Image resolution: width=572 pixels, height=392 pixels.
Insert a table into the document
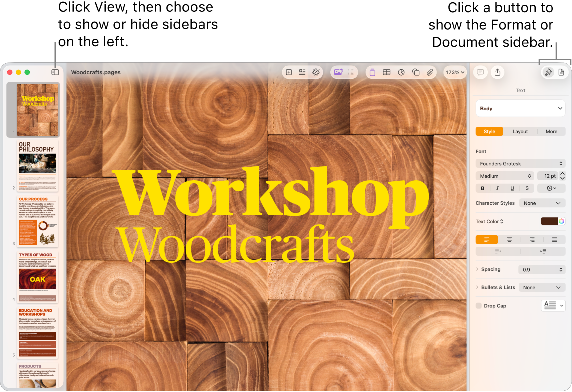click(386, 72)
